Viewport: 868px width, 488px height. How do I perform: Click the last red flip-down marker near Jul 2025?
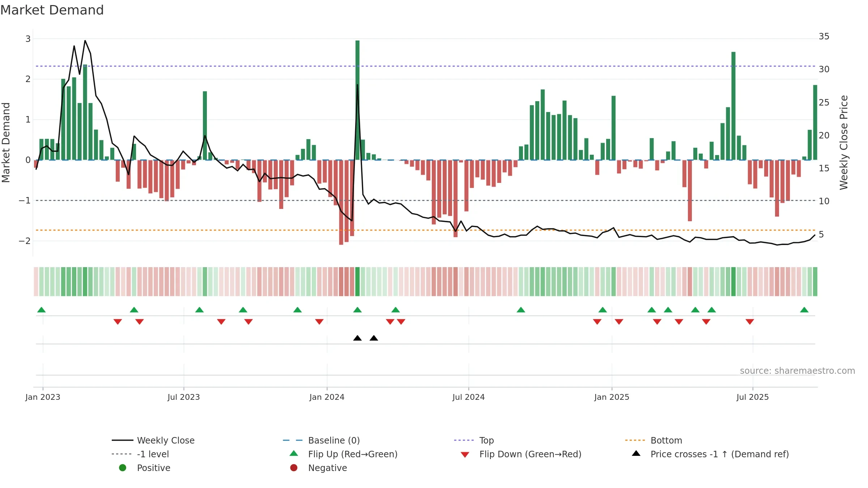(x=750, y=322)
